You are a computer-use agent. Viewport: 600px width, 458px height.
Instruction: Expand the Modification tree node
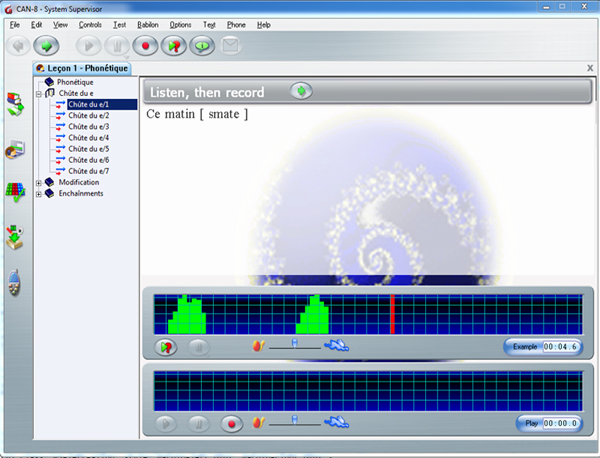pos(38,183)
